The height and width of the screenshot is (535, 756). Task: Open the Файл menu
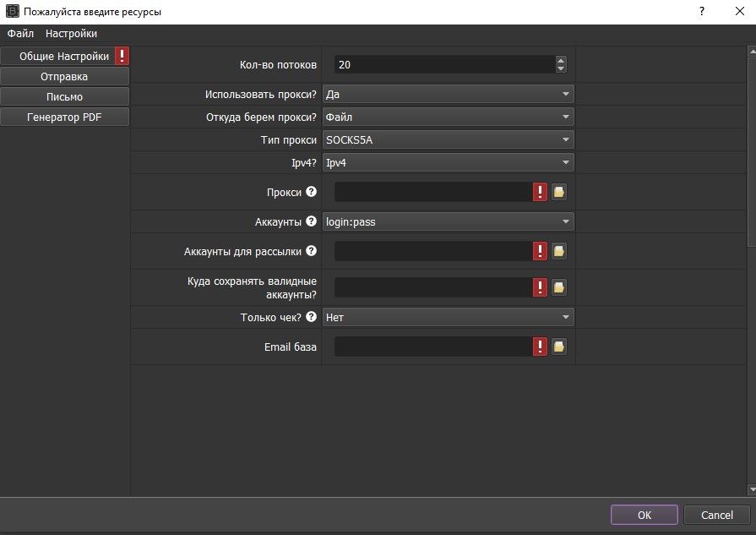coord(19,33)
